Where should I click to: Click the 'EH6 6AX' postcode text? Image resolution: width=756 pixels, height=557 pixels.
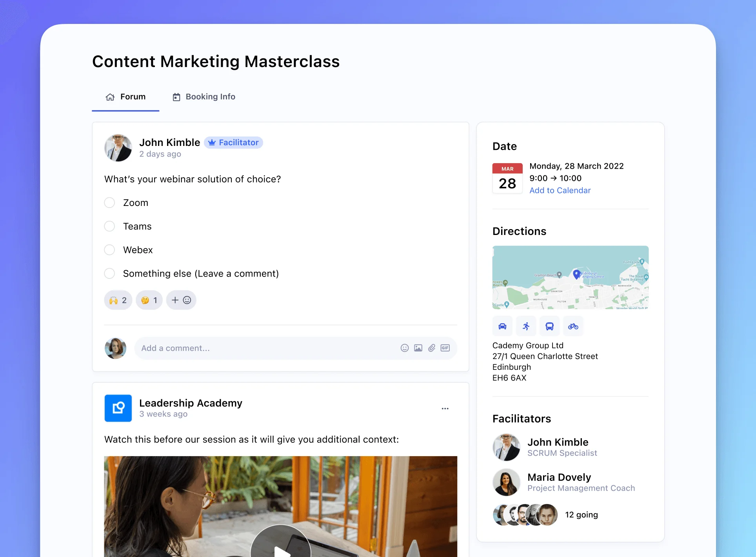point(509,378)
